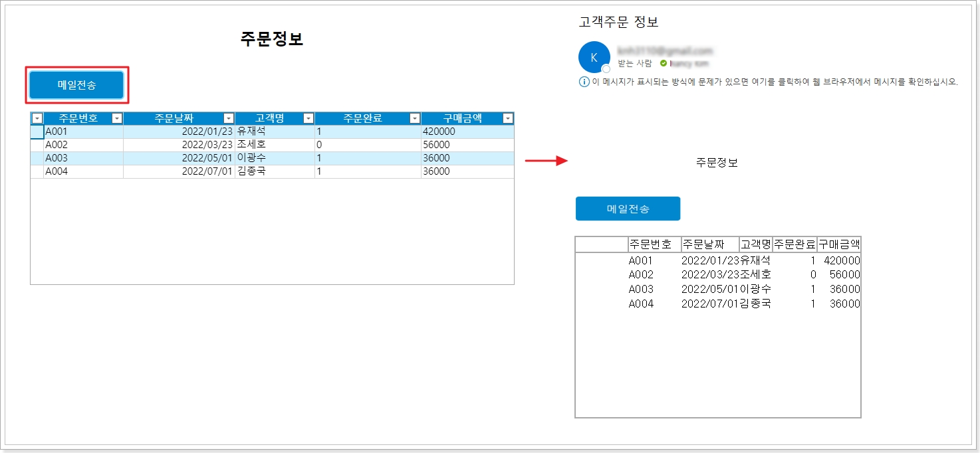Select the row selector for order A001
Viewport: 980px width, 453px height.
coord(37,132)
